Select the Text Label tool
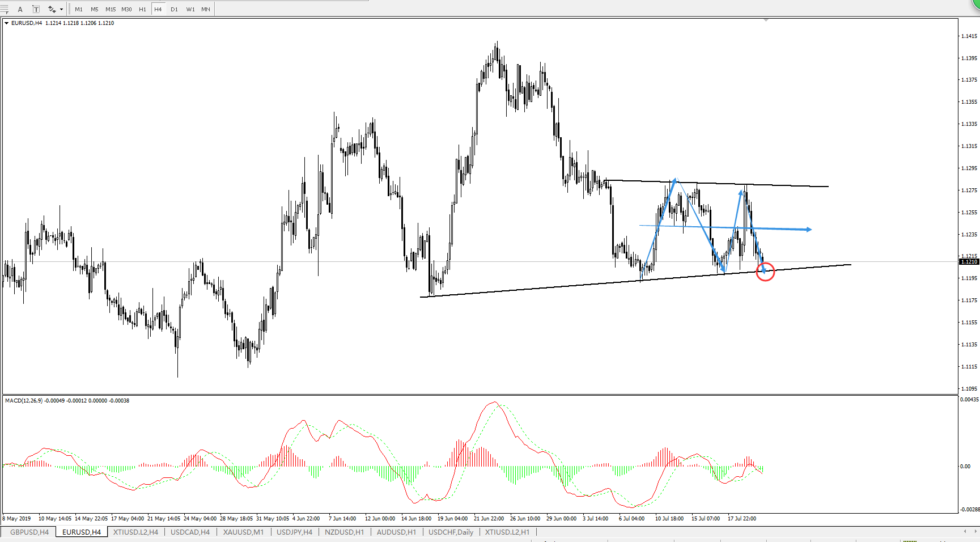 [x=36, y=9]
